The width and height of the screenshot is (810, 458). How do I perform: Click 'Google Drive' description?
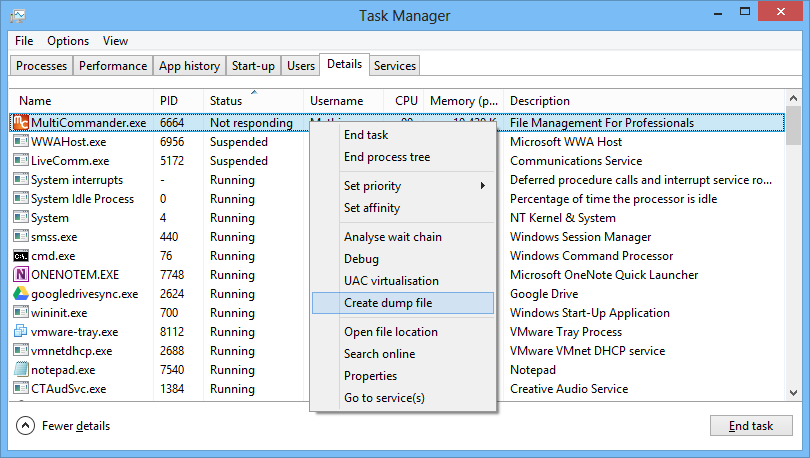[544, 294]
